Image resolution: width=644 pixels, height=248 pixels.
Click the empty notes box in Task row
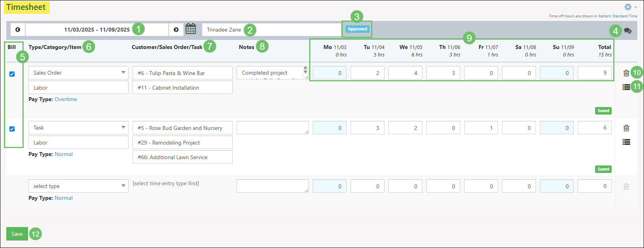(x=273, y=128)
